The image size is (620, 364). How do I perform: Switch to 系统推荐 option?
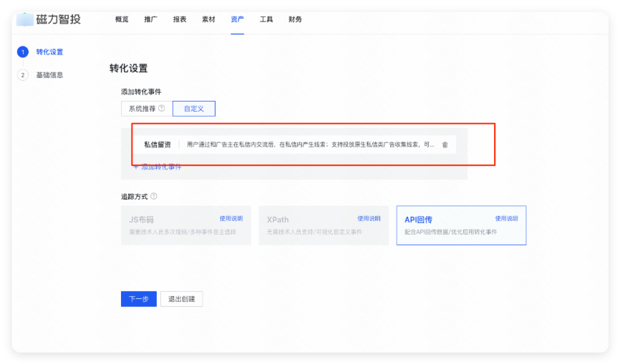tap(147, 109)
